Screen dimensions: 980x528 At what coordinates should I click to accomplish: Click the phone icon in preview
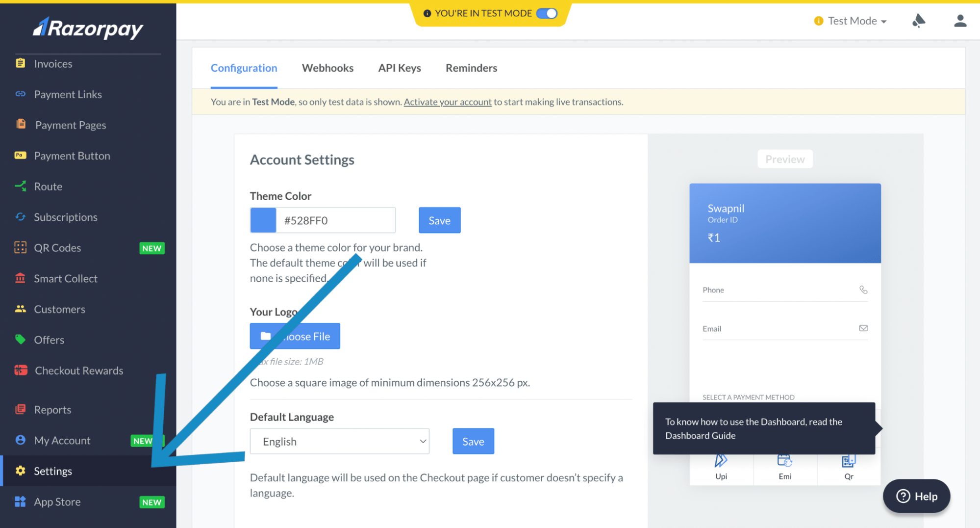[x=863, y=290]
